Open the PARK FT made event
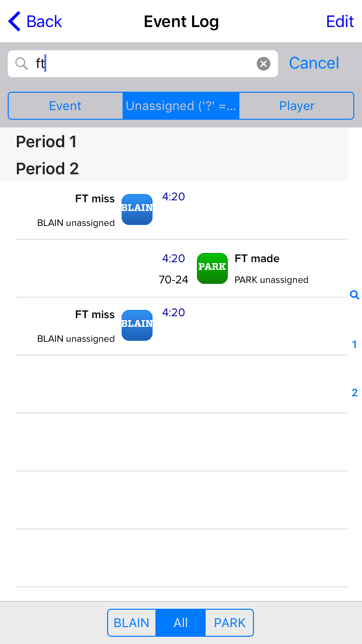This screenshot has height=644, width=362. point(270,268)
